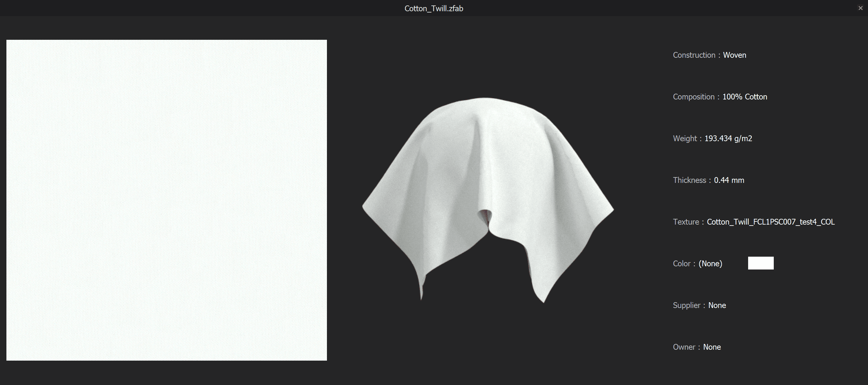
Task: Click the Composition value 100% Cotton
Action: pos(745,97)
